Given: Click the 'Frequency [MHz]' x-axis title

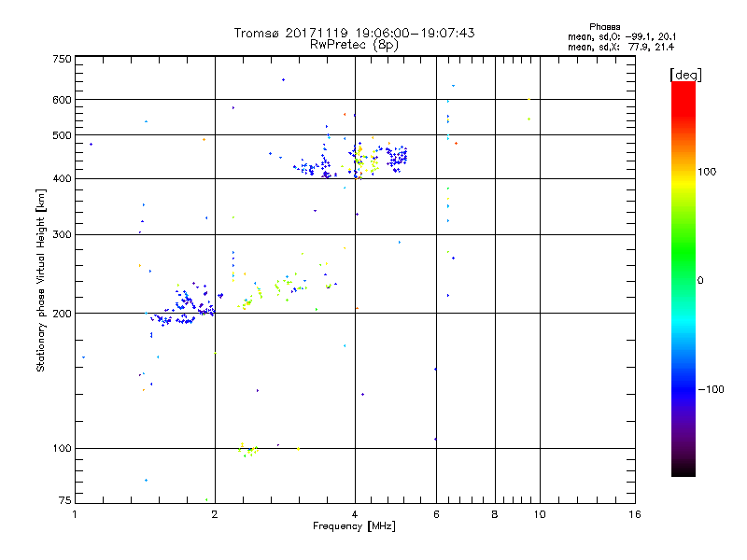Looking at the screenshot, I should click(354, 526).
